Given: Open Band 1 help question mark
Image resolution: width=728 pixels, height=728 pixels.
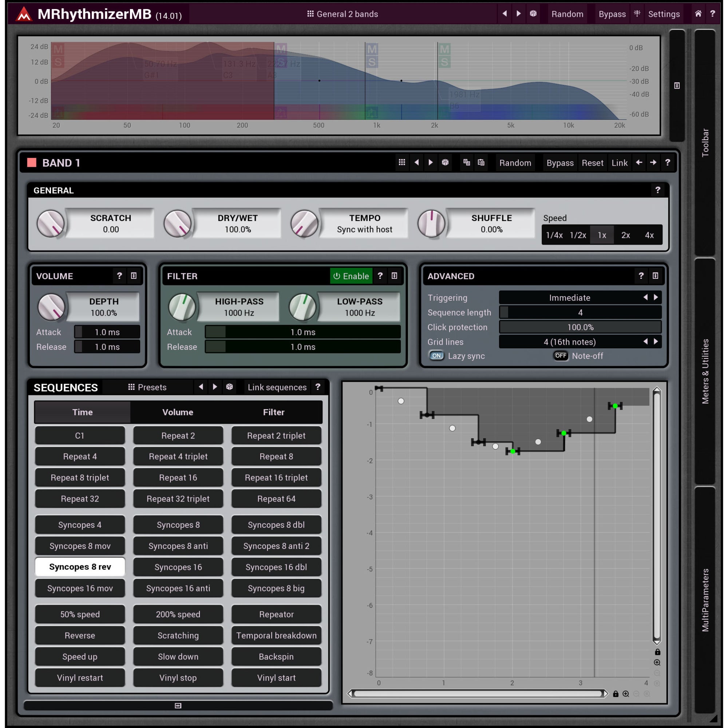Looking at the screenshot, I should tap(667, 162).
